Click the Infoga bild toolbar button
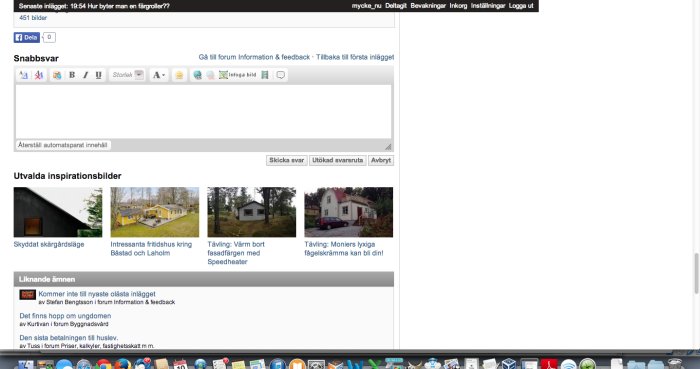Viewport: 700px width, 369px height. click(238, 75)
